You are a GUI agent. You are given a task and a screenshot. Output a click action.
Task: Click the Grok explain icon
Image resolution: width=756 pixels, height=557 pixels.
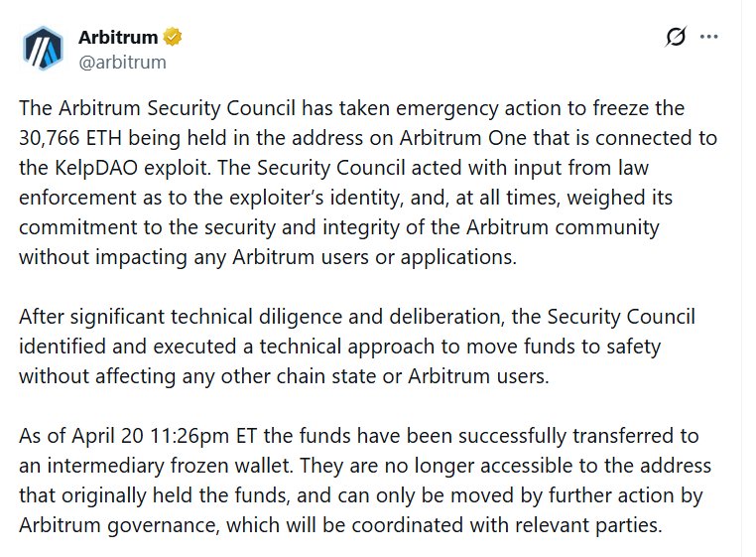(675, 38)
